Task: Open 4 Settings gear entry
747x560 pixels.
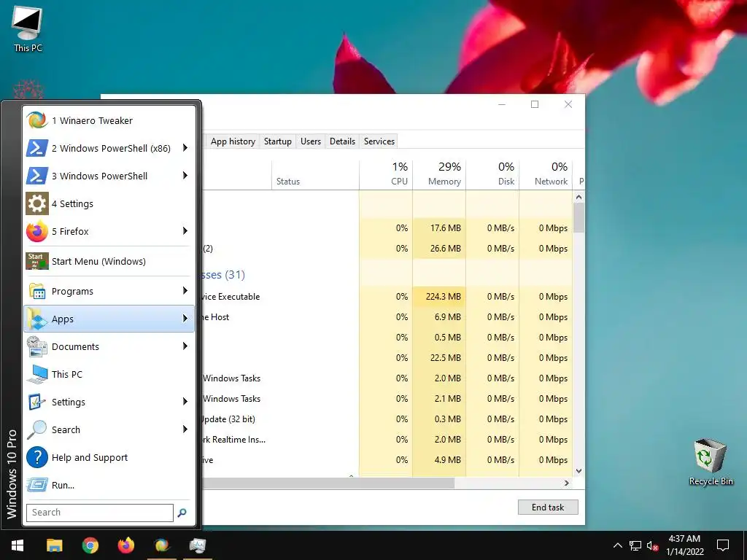Action: [x=109, y=203]
